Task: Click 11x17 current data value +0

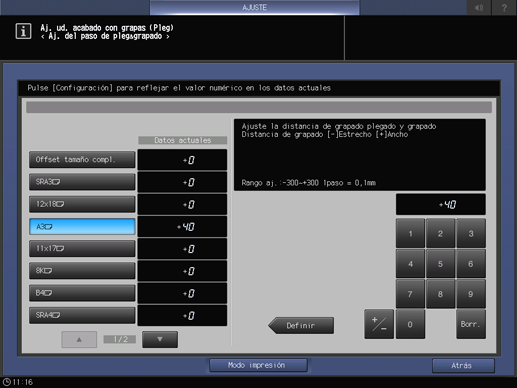Action: tap(182, 249)
